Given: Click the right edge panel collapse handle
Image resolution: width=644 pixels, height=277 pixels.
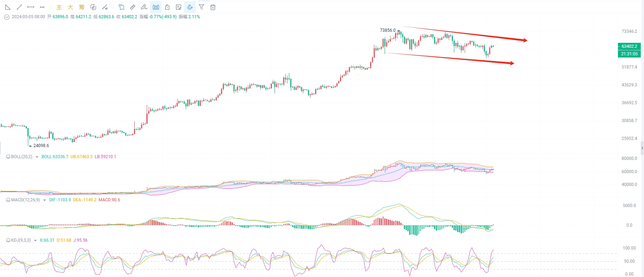Looking at the screenshot, I should tap(642, 148).
